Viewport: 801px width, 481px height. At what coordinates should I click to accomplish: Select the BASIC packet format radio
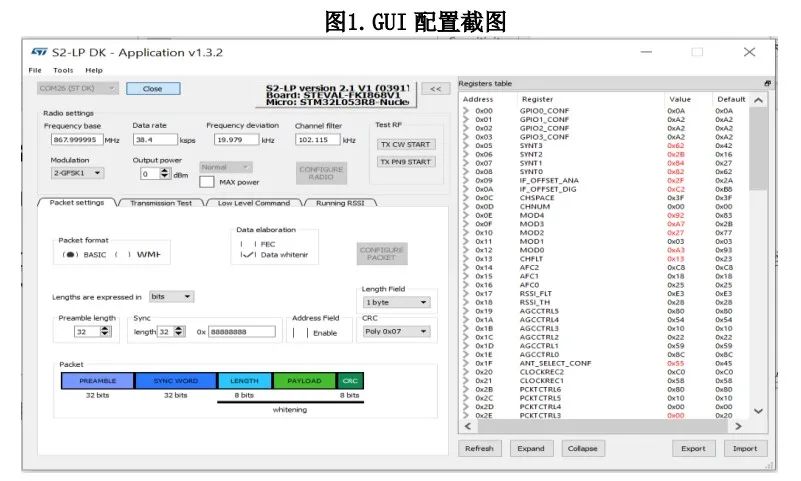69,254
